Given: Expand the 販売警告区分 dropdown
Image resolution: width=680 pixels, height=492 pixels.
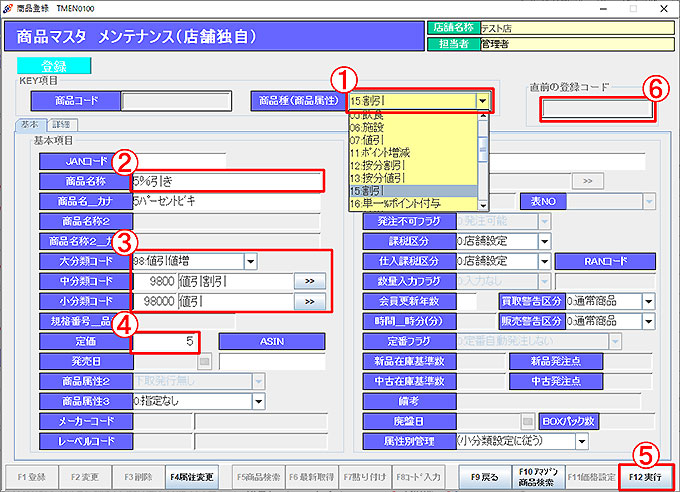Looking at the screenshot, I should (648, 321).
